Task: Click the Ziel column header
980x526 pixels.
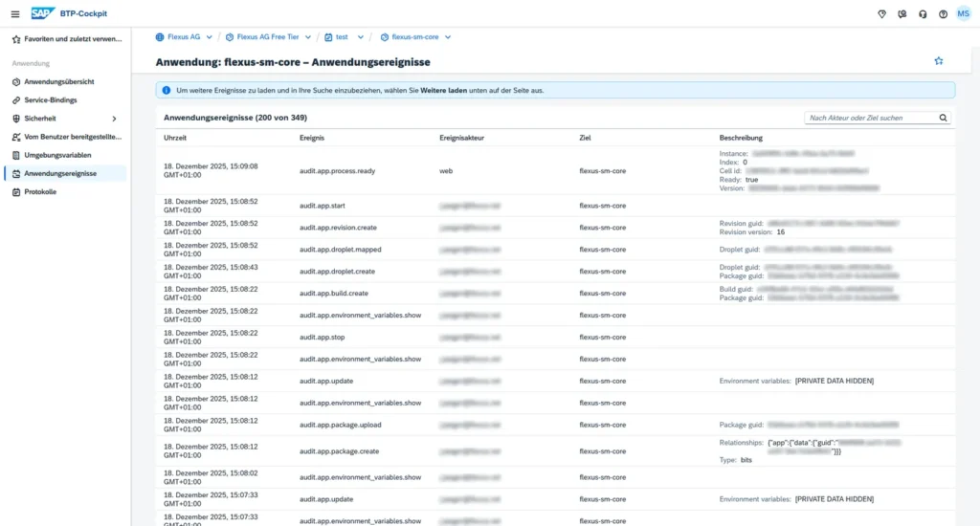Action: 585,138
